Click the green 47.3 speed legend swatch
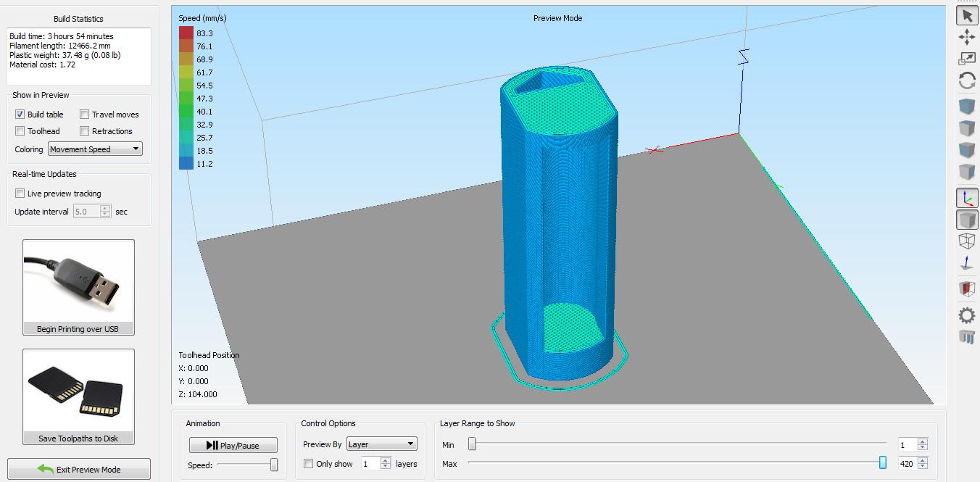 coord(186,98)
